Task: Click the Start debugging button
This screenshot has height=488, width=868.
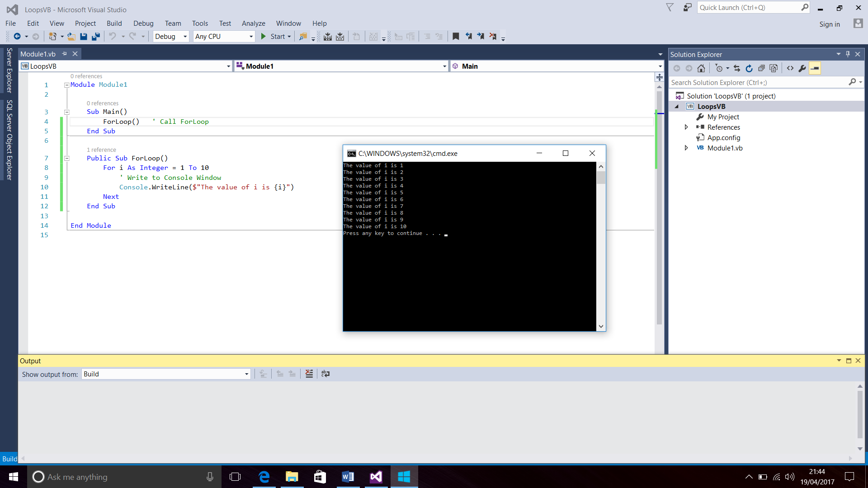Action: (273, 37)
